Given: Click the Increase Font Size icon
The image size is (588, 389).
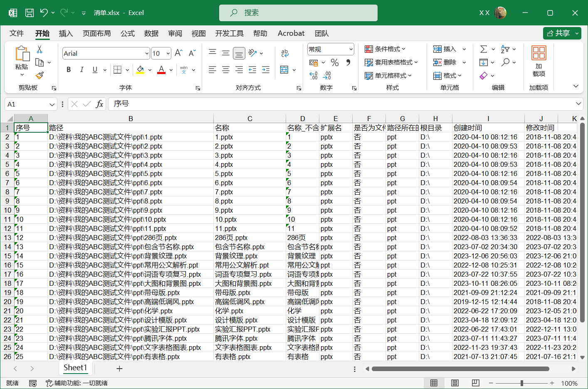Looking at the screenshot, I should [178, 53].
